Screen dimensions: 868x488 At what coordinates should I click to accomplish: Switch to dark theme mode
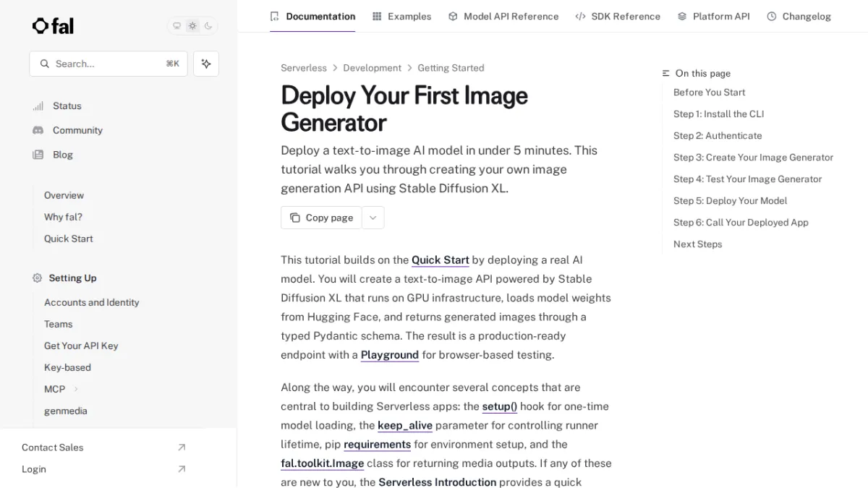click(x=208, y=26)
